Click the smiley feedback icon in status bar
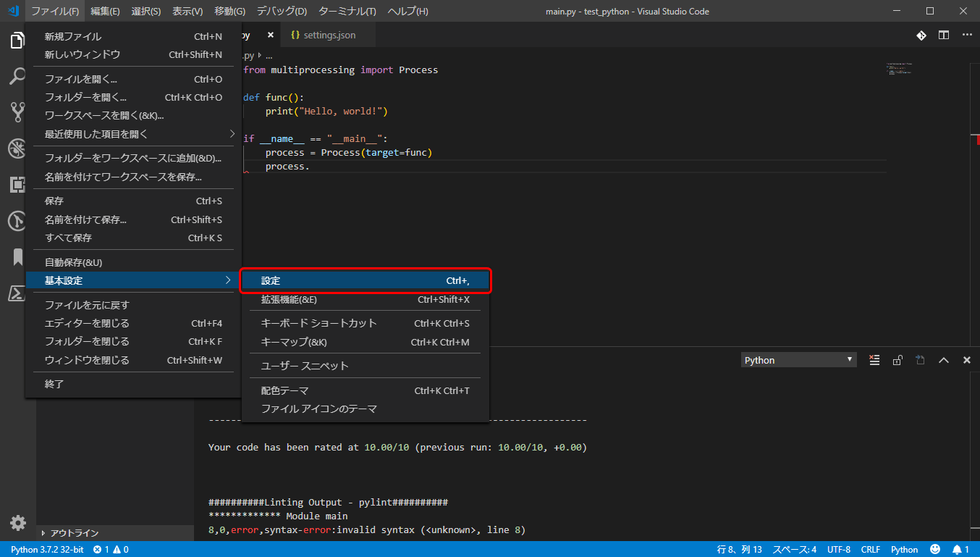This screenshot has width=980, height=557. point(934,549)
